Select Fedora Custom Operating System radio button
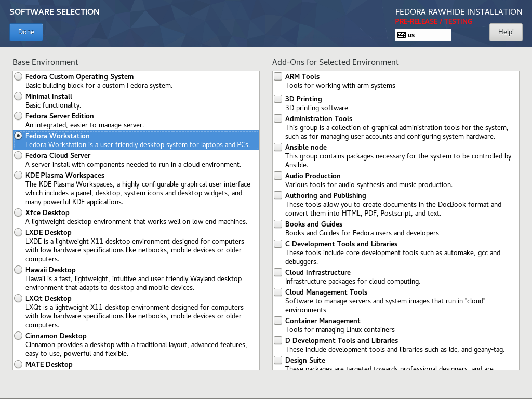532x399 pixels. coord(18,77)
